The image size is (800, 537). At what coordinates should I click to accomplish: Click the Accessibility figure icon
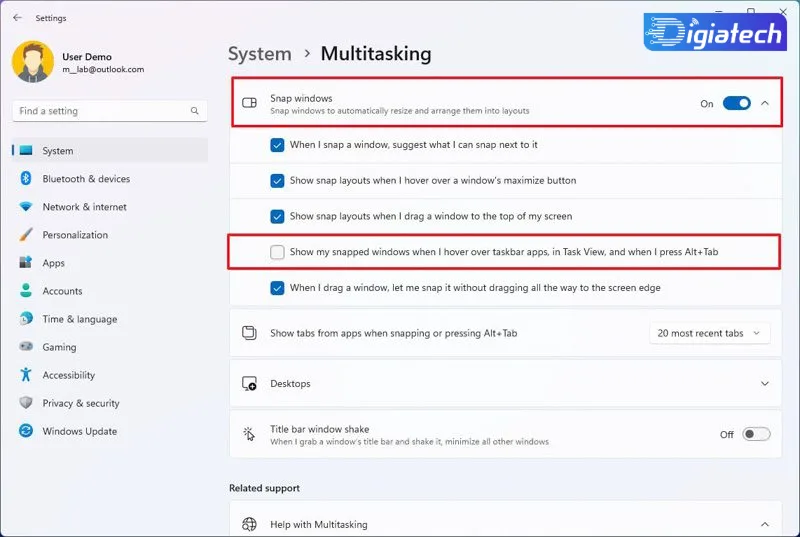(x=26, y=375)
